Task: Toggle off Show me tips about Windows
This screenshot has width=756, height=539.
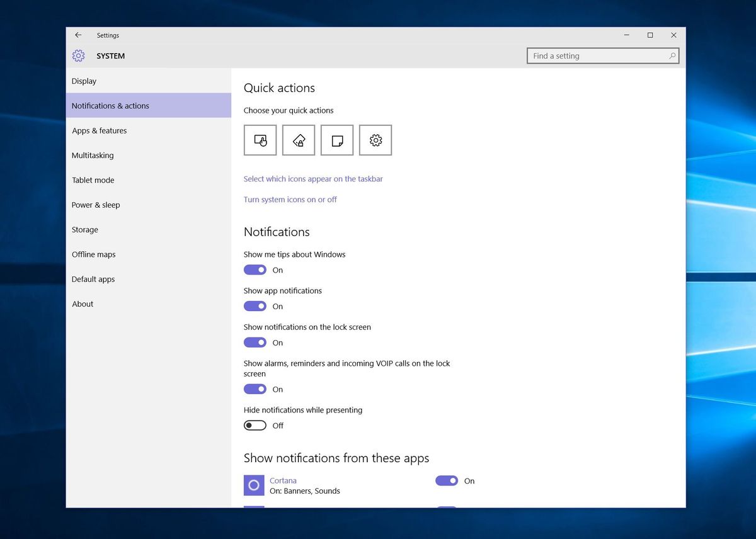Action: coord(255,269)
